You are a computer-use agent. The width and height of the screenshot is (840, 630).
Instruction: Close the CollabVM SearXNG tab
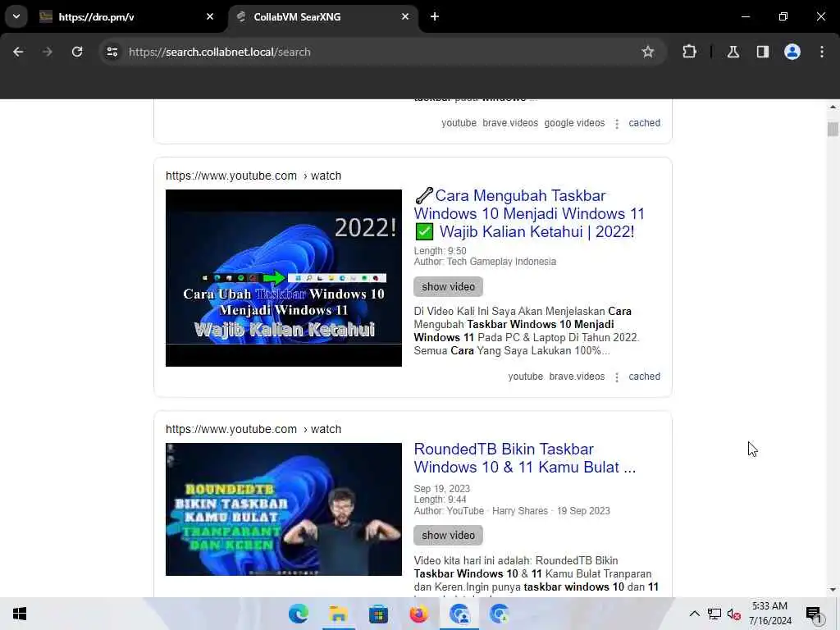tap(405, 17)
